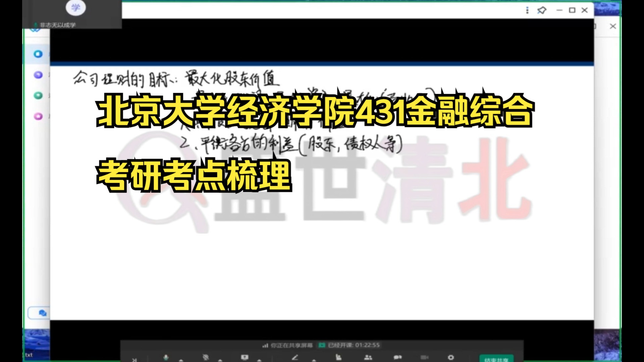Screen dimensions: 644x362
Task: Pin the window with the pin icon
Action: [x=542, y=10]
